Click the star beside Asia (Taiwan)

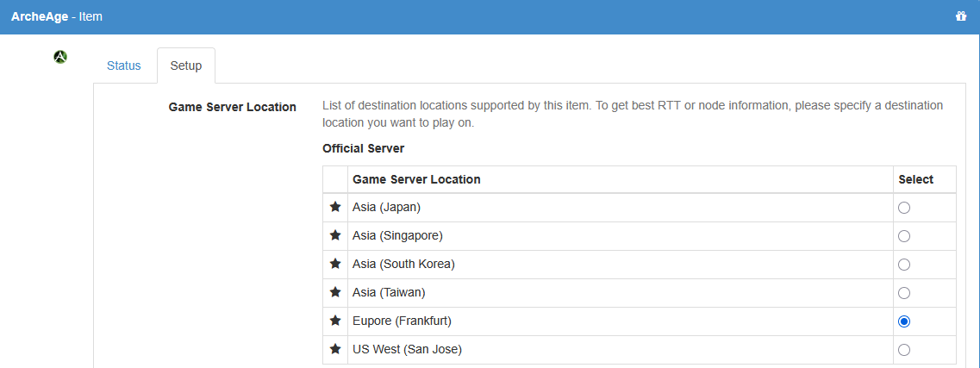335,292
